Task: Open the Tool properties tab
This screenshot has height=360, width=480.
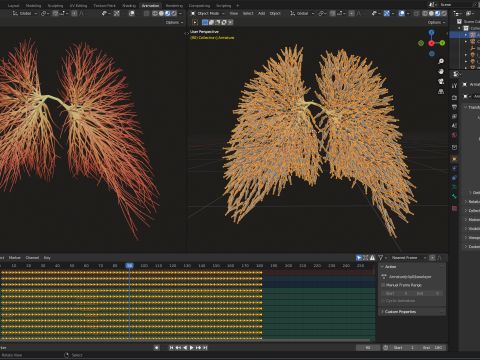Action: point(454,86)
